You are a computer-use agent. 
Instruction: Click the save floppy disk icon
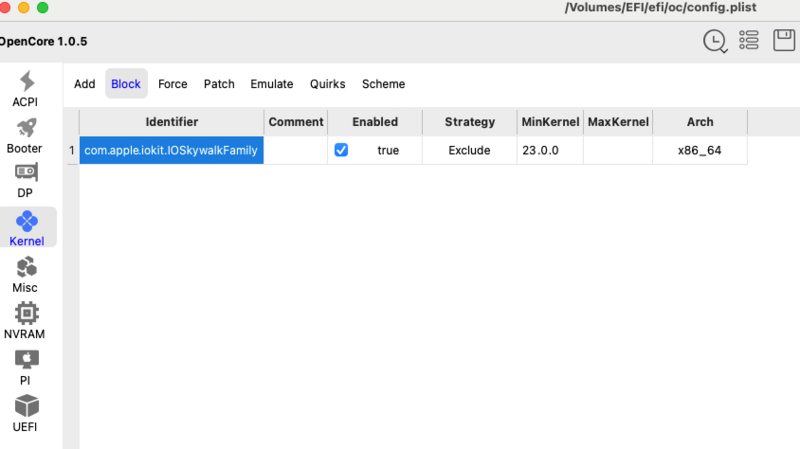pyautogui.click(x=784, y=40)
